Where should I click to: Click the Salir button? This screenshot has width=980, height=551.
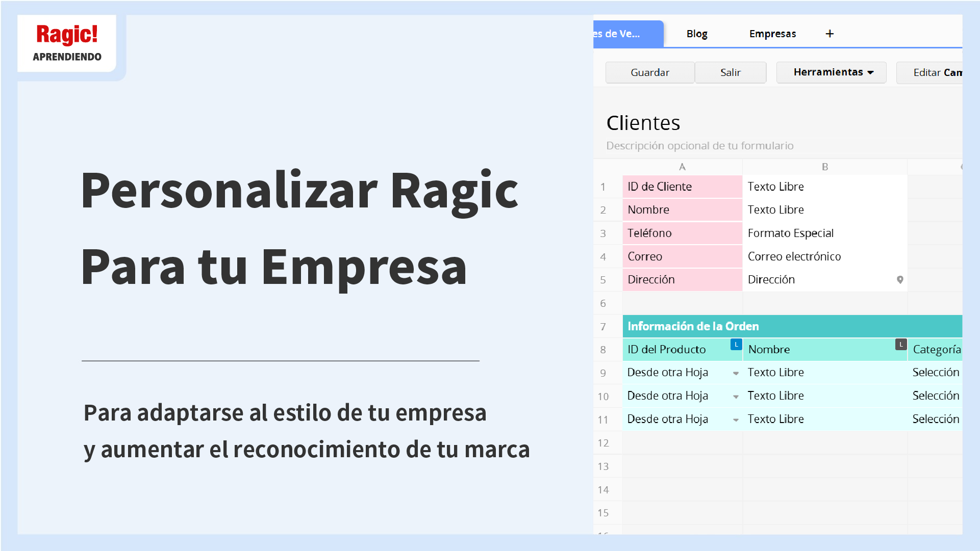pos(730,72)
